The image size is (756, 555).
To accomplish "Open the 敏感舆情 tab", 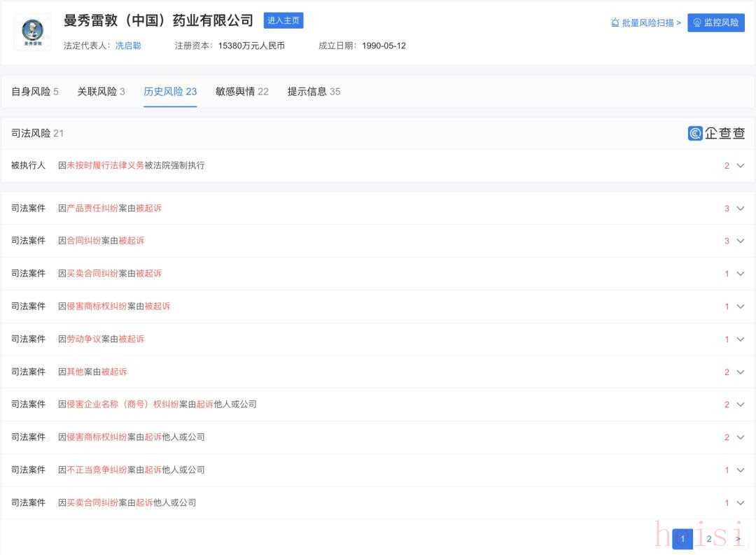I will [241, 92].
